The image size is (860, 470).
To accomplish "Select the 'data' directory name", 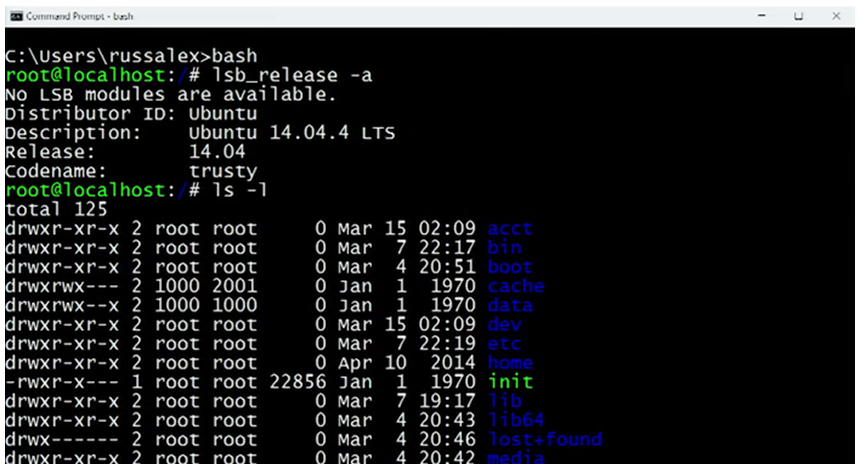I will (x=510, y=305).
